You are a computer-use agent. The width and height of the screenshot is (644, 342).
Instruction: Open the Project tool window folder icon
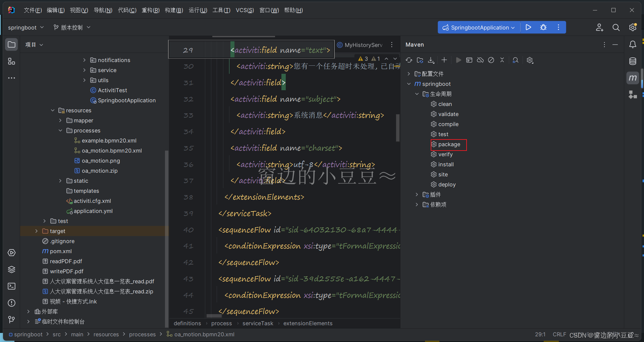[11, 45]
